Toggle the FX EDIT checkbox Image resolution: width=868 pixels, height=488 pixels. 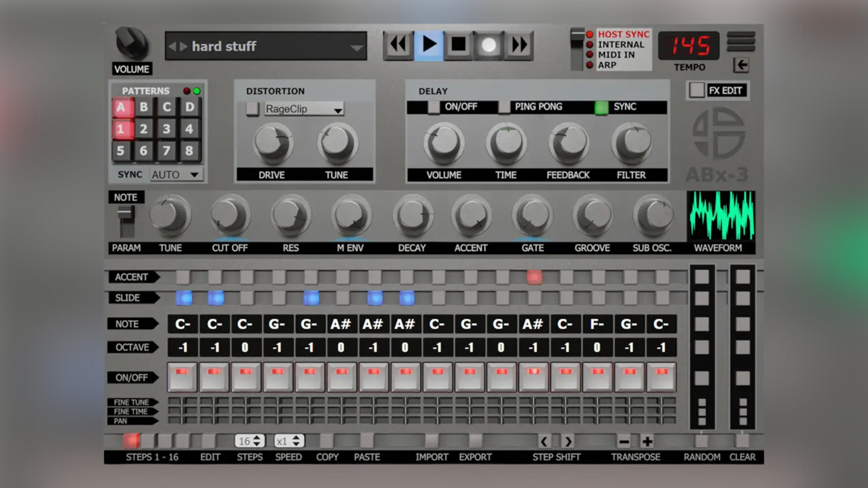coord(697,90)
